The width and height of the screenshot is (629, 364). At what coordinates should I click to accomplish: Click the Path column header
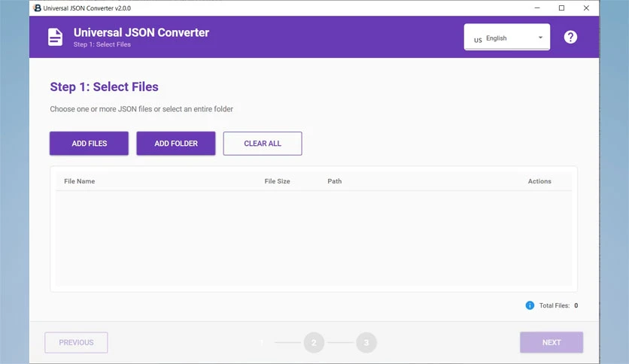pos(335,181)
